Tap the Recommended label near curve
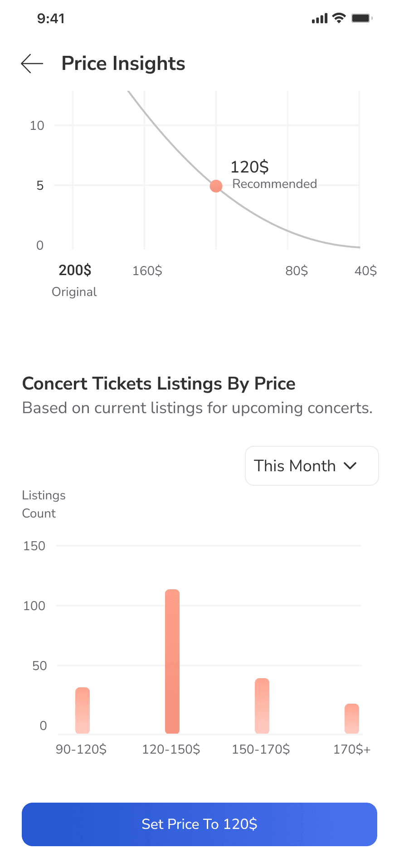The width and height of the screenshot is (399, 868). 274,184
